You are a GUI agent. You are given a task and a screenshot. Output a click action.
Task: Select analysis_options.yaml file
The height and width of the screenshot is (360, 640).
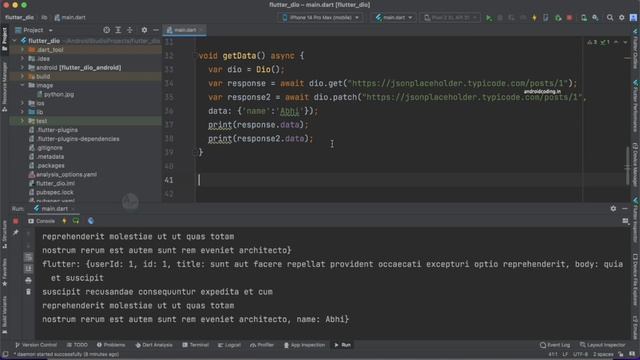tap(63, 174)
